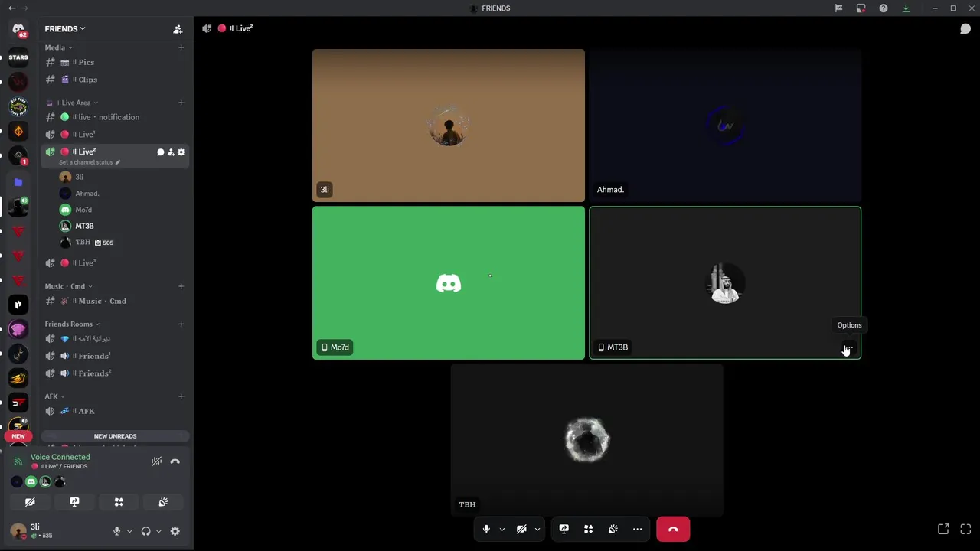Open input device arrow in the user panel

click(x=129, y=531)
